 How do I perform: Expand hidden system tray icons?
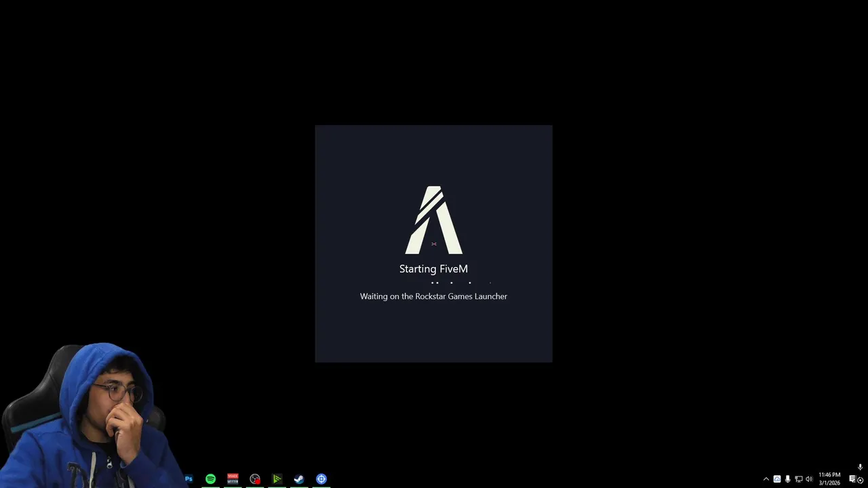(x=766, y=479)
